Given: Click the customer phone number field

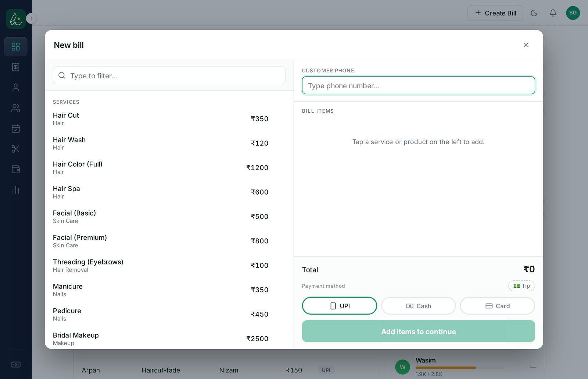Looking at the screenshot, I should point(419,85).
